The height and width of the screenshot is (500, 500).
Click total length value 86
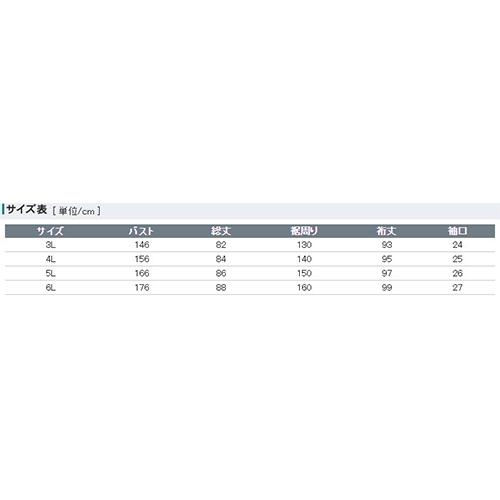click(221, 273)
